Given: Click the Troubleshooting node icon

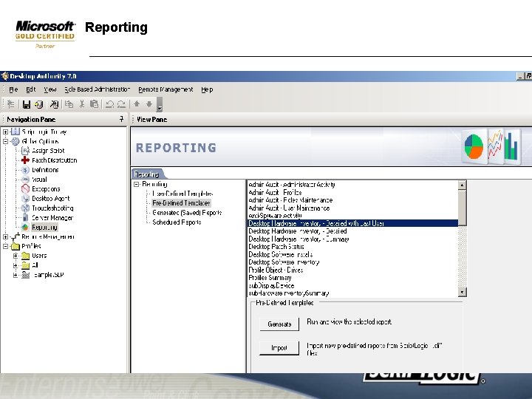Looking at the screenshot, I should click(x=25, y=208).
